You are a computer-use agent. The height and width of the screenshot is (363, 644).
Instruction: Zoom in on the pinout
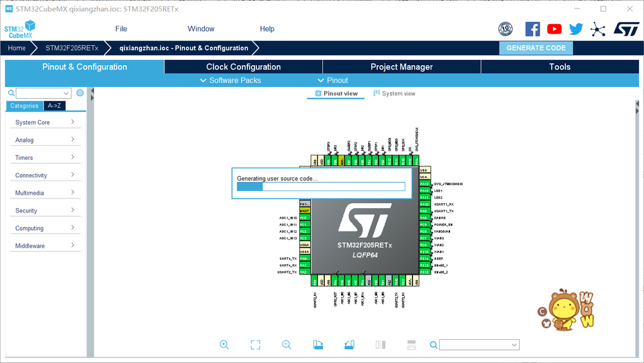point(224,345)
